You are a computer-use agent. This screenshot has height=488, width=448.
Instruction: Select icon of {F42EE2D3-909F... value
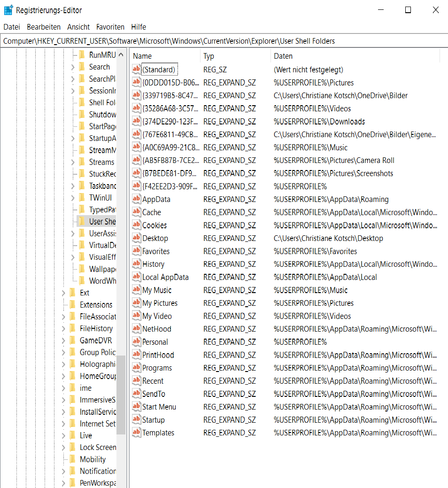click(x=136, y=186)
